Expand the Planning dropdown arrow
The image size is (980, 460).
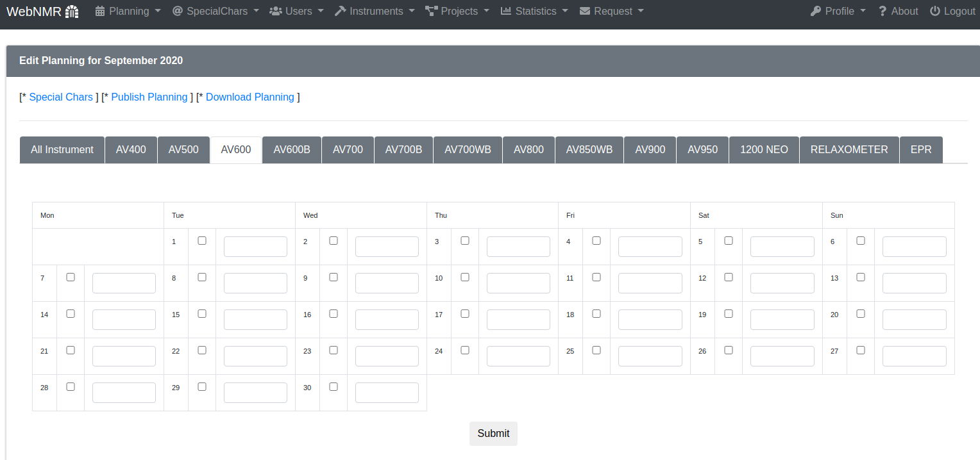coord(158,12)
